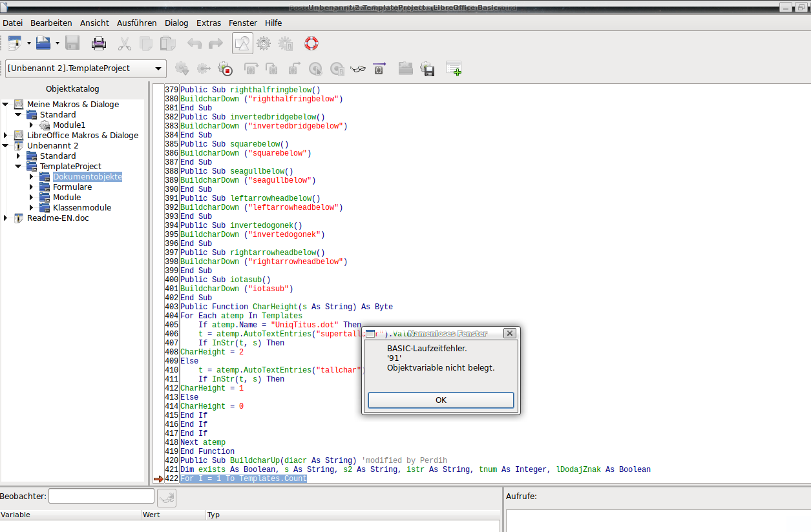Click the Cut scissors icon

125,43
